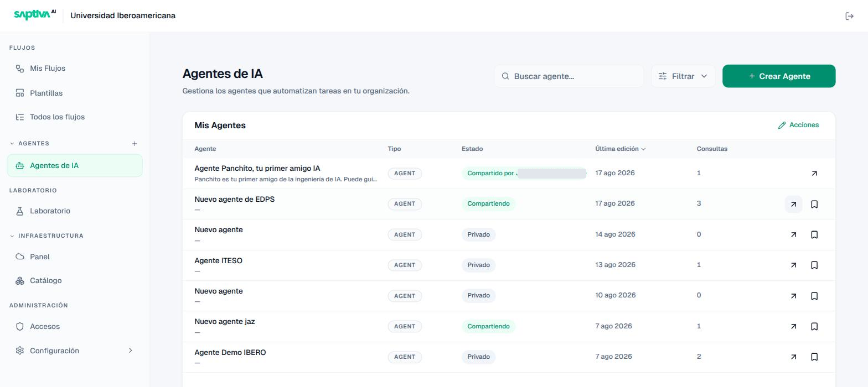Open Nuevo agente jaz arrow icon
This screenshot has height=387, width=868.
(793, 327)
